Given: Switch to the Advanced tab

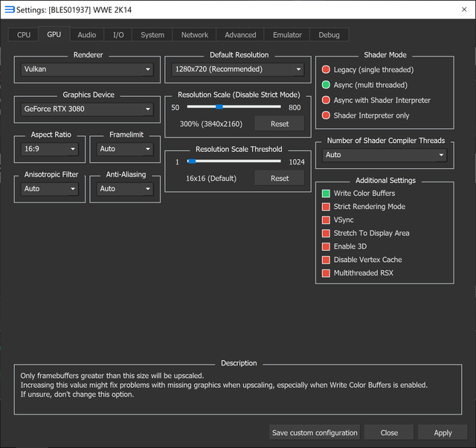Looking at the screenshot, I should [240, 35].
